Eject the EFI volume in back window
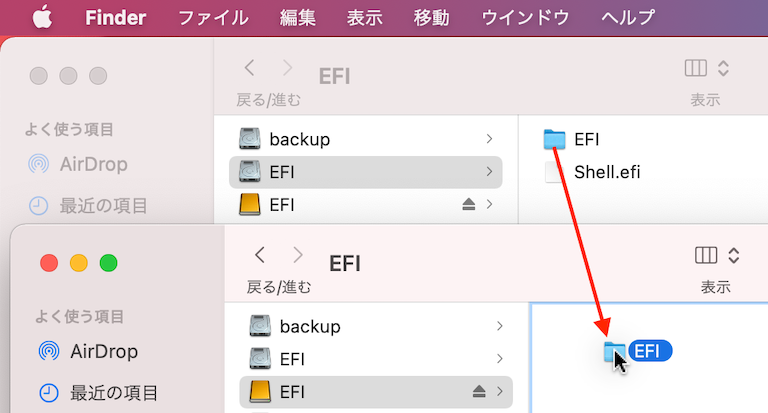This screenshot has height=413, width=768. 469,204
